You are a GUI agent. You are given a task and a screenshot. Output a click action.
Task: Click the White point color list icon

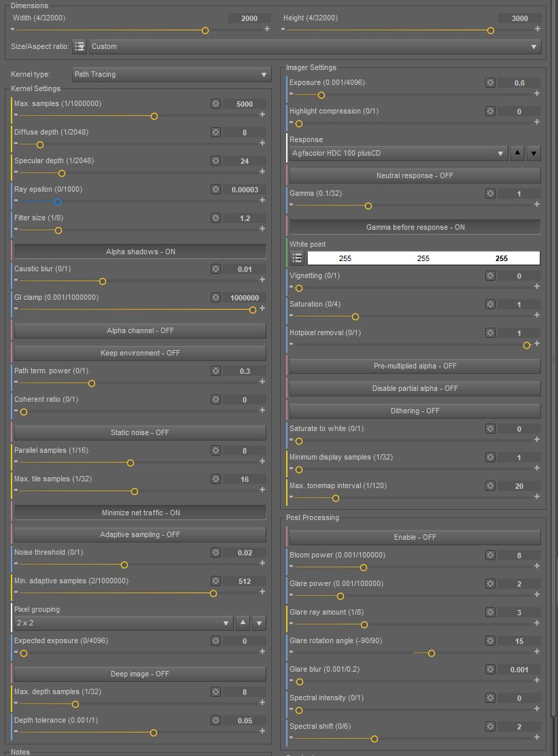[297, 258]
